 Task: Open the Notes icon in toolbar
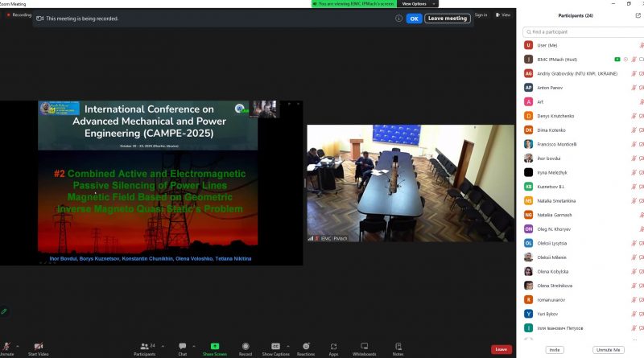pos(398,346)
